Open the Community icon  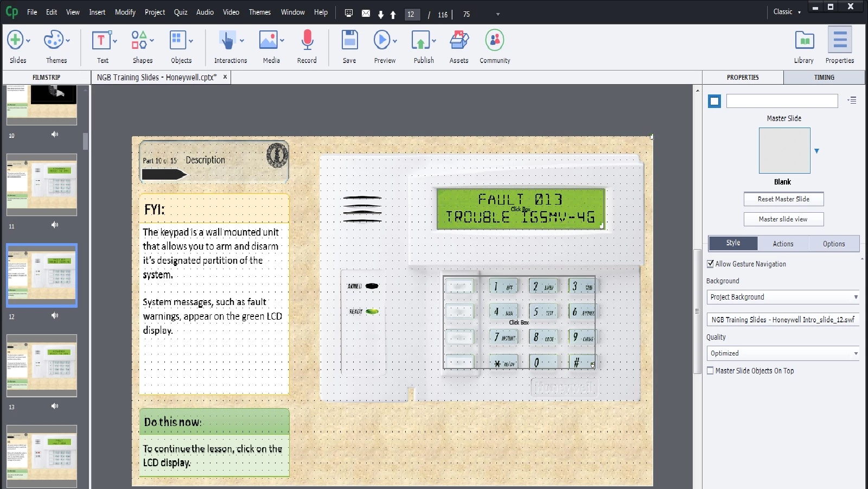coord(495,40)
